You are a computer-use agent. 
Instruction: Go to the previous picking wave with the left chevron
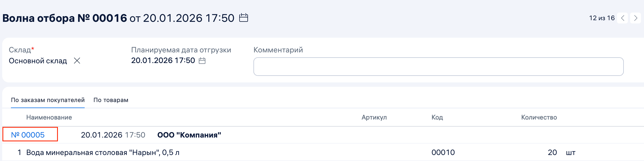[623, 18]
